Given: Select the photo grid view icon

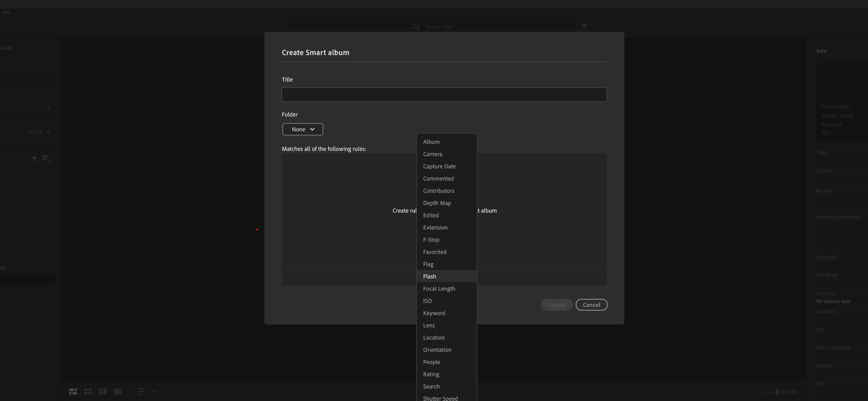Looking at the screenshot, I should [x=73, y=391].
